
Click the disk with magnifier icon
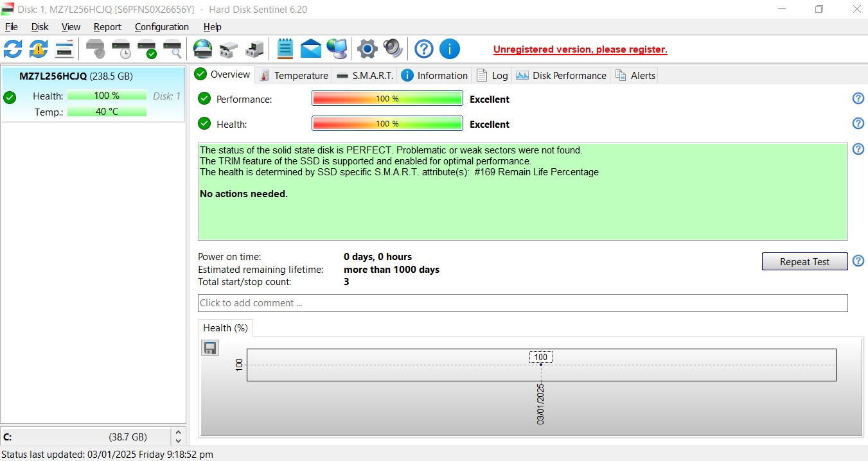(173, 49)
